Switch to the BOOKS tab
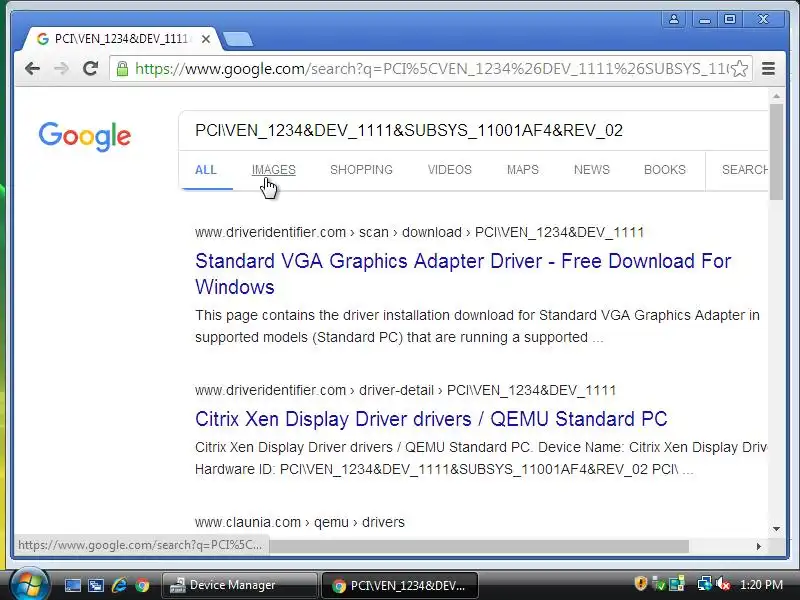The height and width of the screenshot is (600, 800). pyautogui.click(x=664, y=170)
